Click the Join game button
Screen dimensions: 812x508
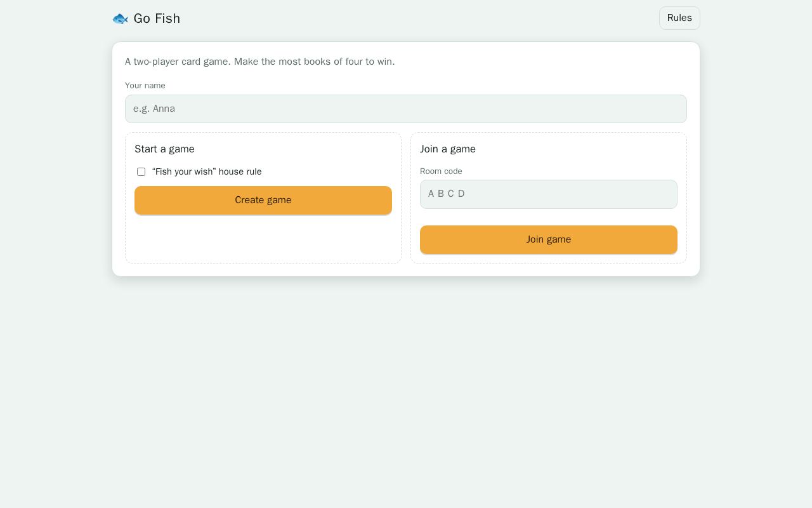pos(549,240)
